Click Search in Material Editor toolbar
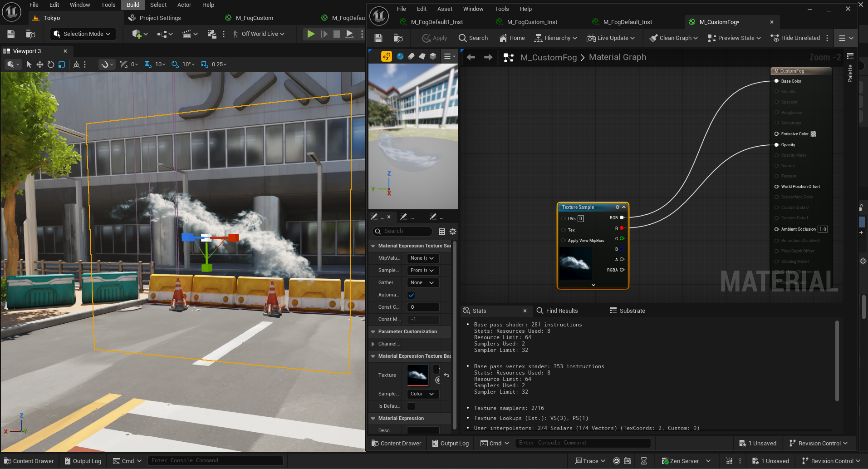This screenshot has height=469, width=868. point(473,38)
